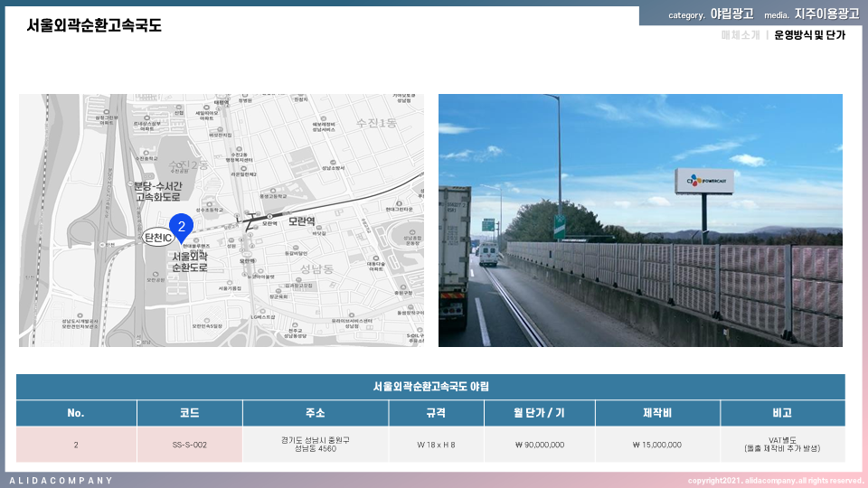Click the blue number 2 map pin
Image resolution: width=868 pixels, height=488 pixels.
click(181, 226)
